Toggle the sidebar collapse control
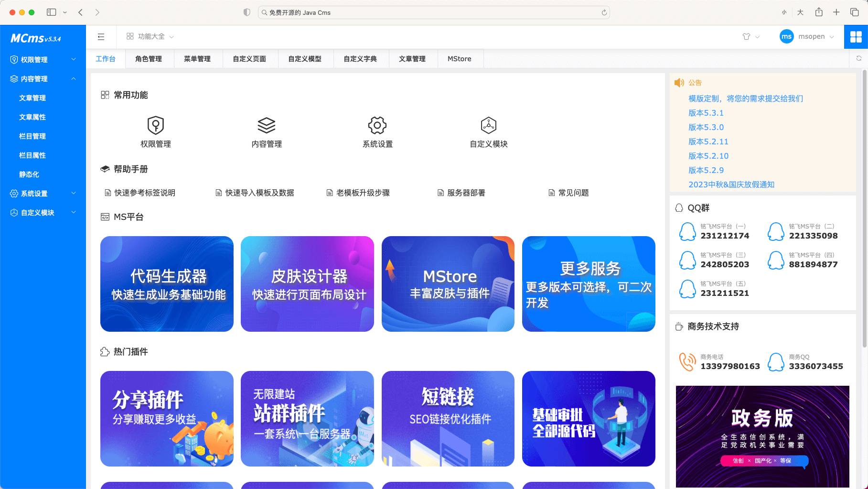This screenshot has width=868, height=489. [x=101, y=36]
